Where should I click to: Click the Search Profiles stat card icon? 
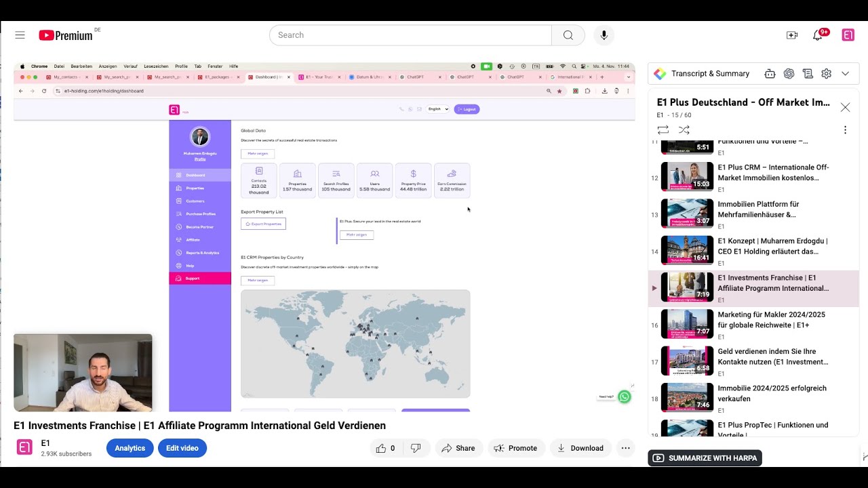pos(336,174)
